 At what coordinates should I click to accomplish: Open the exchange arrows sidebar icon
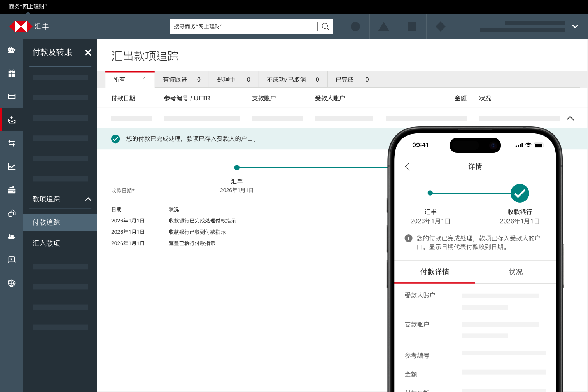tap(12, 143)
